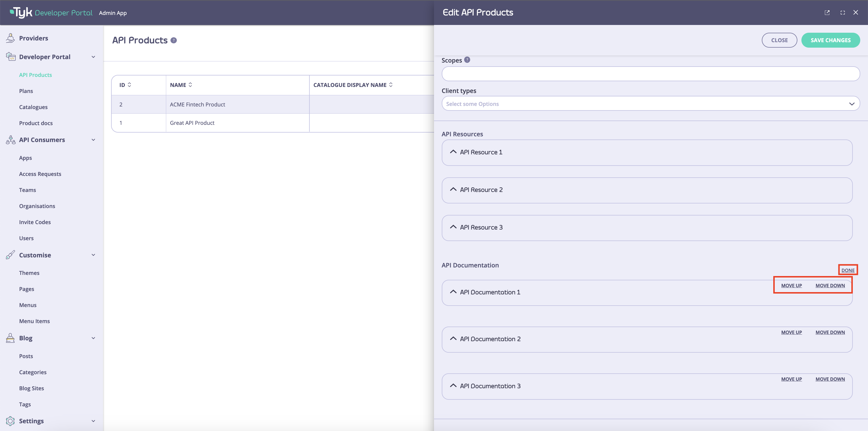Click DONE above the API Documentation list
This screenshot has width=868, height=431.
[x=848, y=270]
